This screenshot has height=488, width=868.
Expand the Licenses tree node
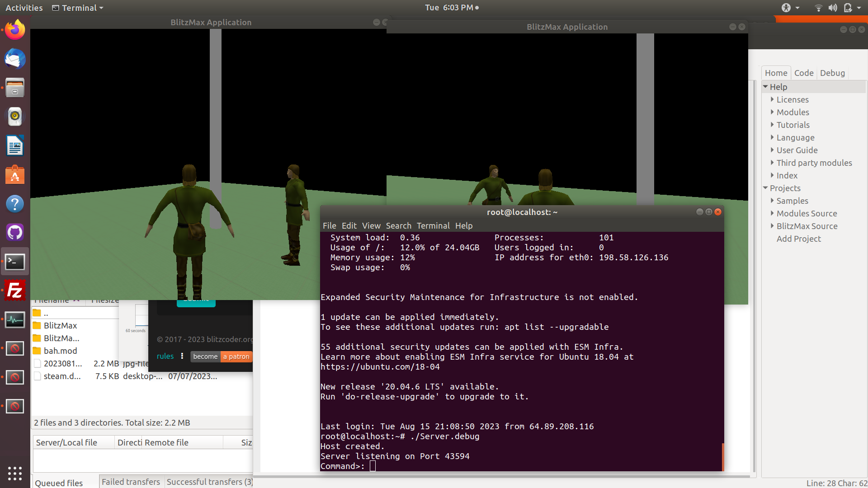[772, 99]
